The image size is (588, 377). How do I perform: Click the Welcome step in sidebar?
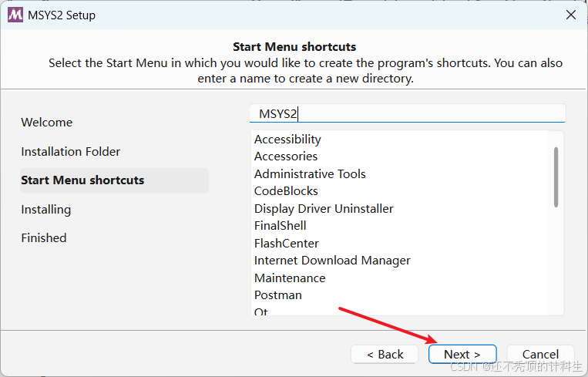pos(47,123)
